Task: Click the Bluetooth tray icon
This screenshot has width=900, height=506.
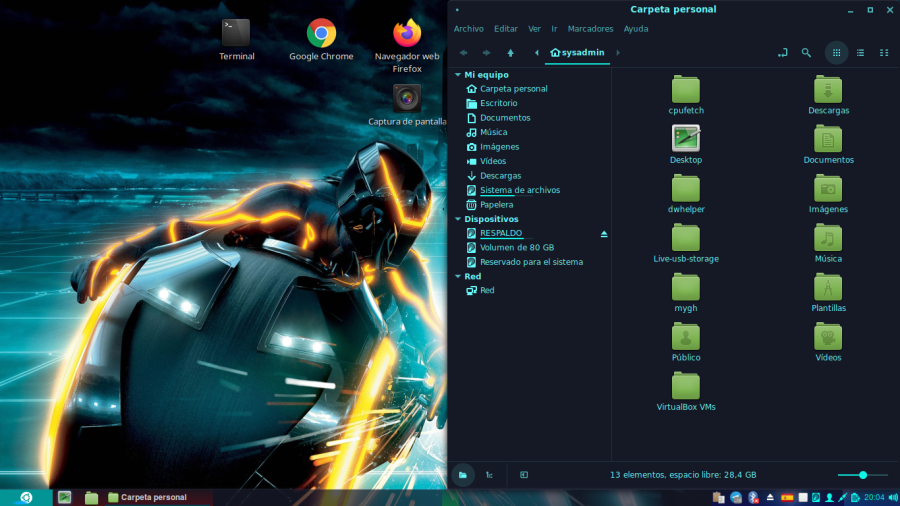Action: click(x=753, y=497)
